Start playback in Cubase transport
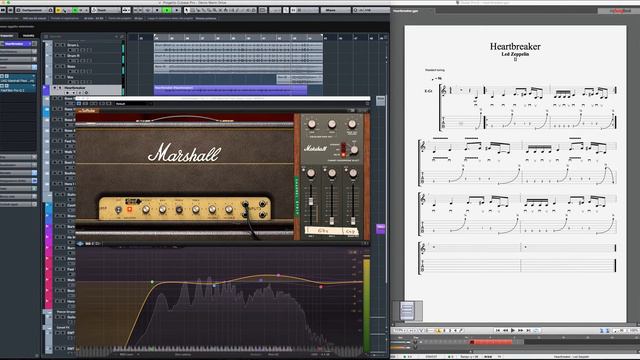Image resolution: width=640 pixels, height=360 pixels. point(167,10)
